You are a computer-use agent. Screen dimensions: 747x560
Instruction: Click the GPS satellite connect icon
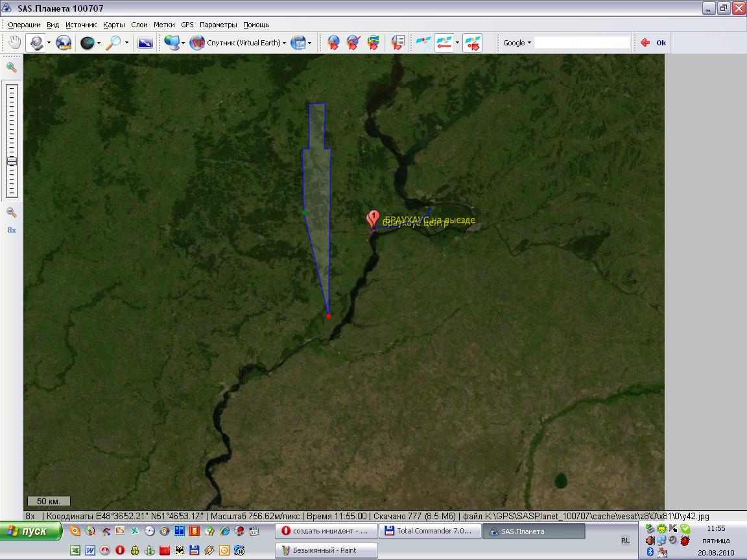click(423, 43)
